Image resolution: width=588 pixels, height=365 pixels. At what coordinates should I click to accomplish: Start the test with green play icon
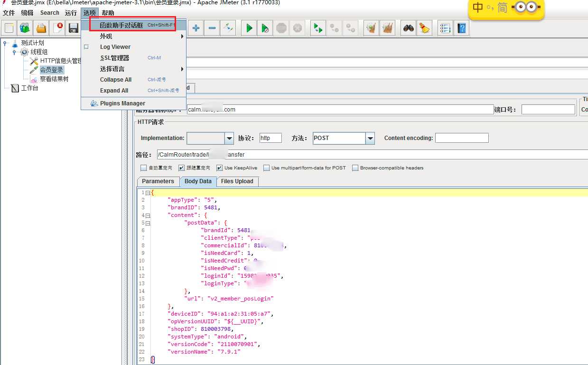click(249, 28)
